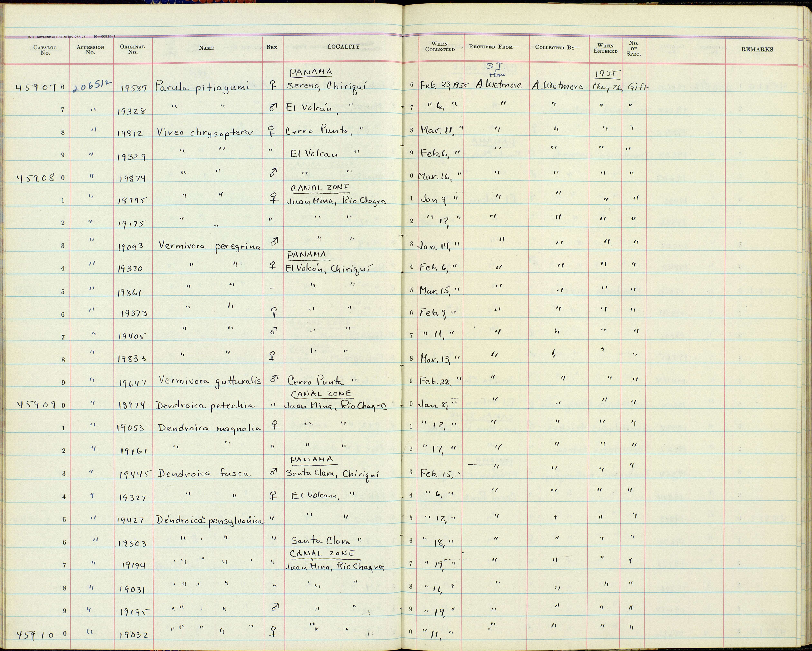Click the 'Name' column header
This screenshot has width=812, height=651.
(206, 48)
